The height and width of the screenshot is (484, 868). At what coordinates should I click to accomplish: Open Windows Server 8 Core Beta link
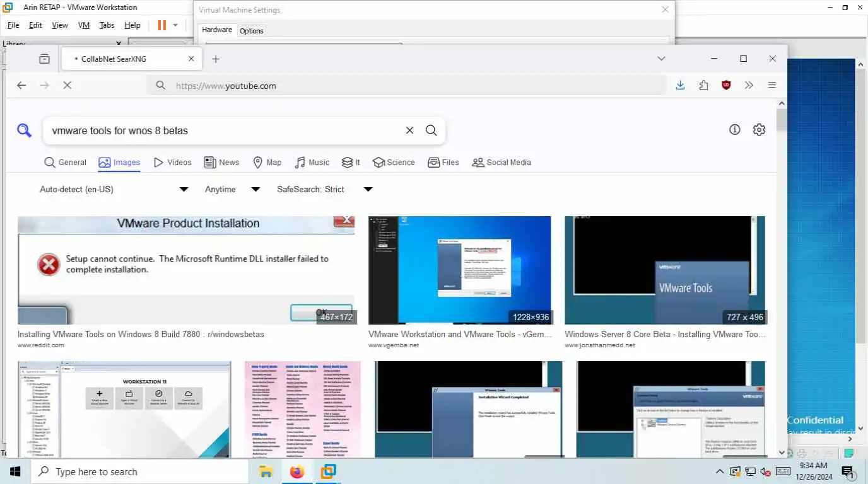[666, 335]
